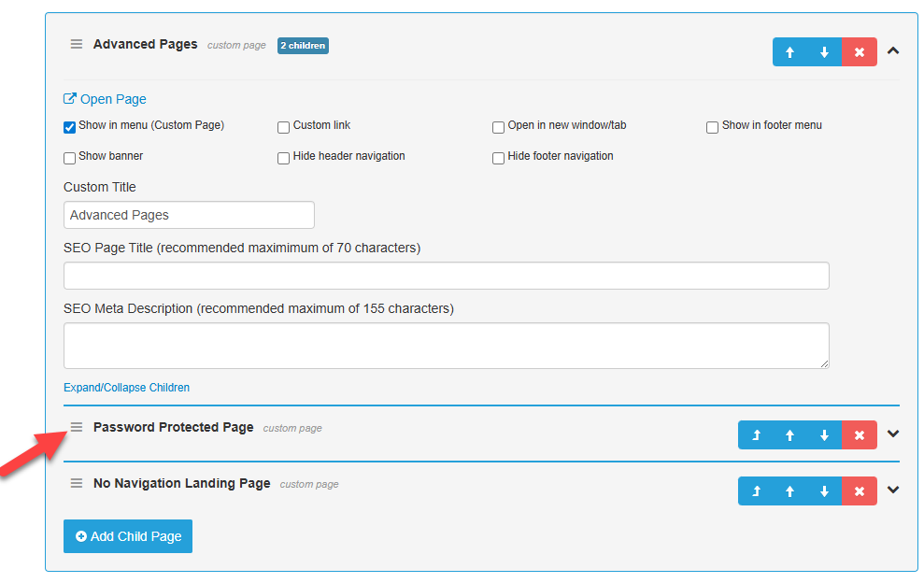Click into the SEO Page Title field
Viewport: 924px width, 583px height.
click(446, 276)
